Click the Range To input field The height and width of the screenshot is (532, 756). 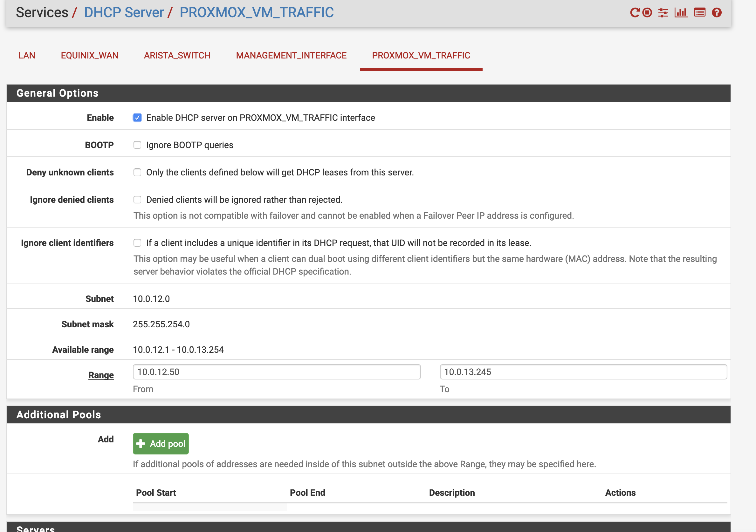coord(583,372)
